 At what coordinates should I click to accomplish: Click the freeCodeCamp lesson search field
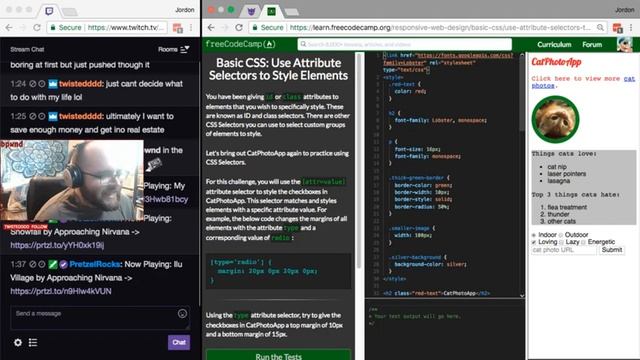pyautogui.click(x=404, y=44)
